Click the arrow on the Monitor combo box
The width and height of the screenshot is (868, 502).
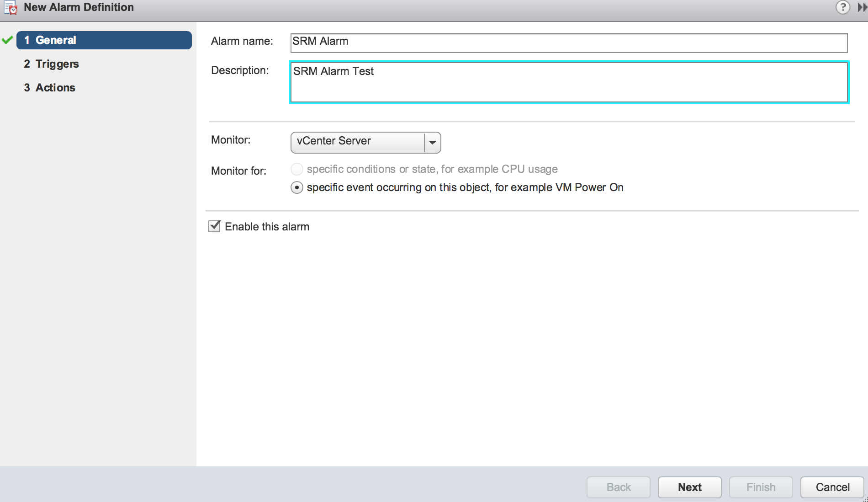pyautogui.click(x=432, y=143)
